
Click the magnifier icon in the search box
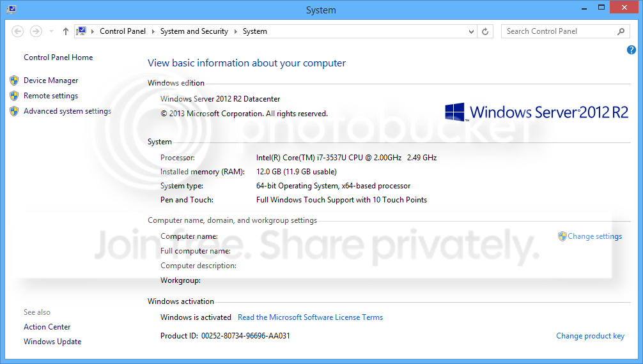click(x=621, y=31)
